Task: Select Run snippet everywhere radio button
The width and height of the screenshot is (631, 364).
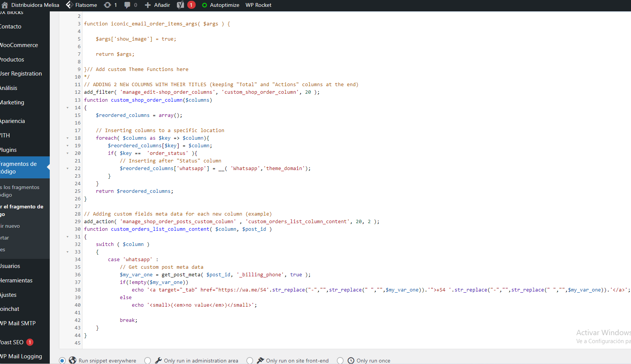Action: pos(62,361)
